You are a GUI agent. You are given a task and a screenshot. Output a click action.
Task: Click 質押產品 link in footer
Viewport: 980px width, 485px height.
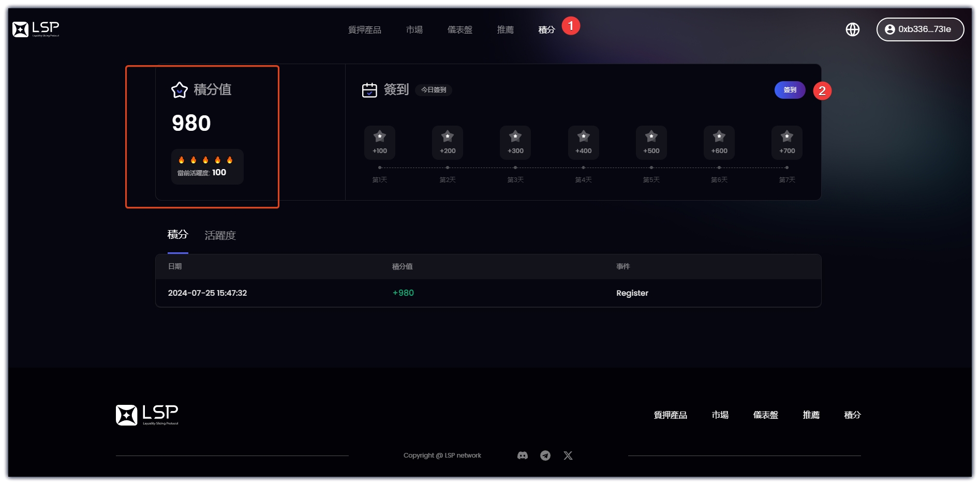click(670, 415)
